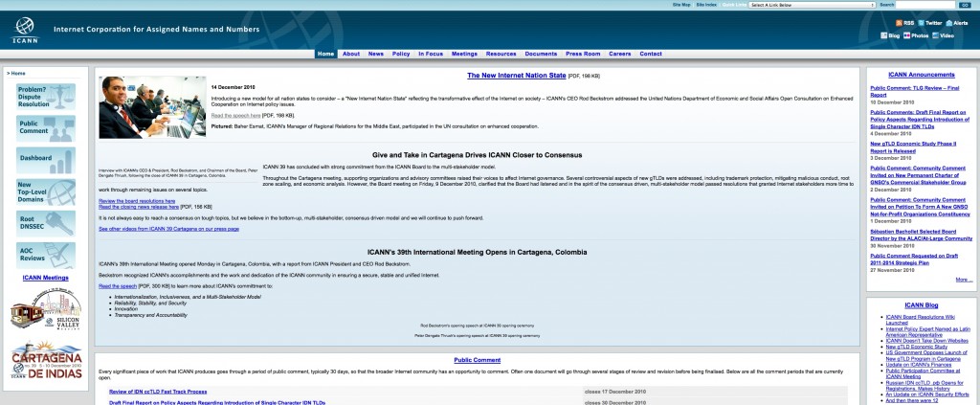
Task: Open Problem? Dispute Resolution sidebar tile
Action: click(x=46, y=97)
